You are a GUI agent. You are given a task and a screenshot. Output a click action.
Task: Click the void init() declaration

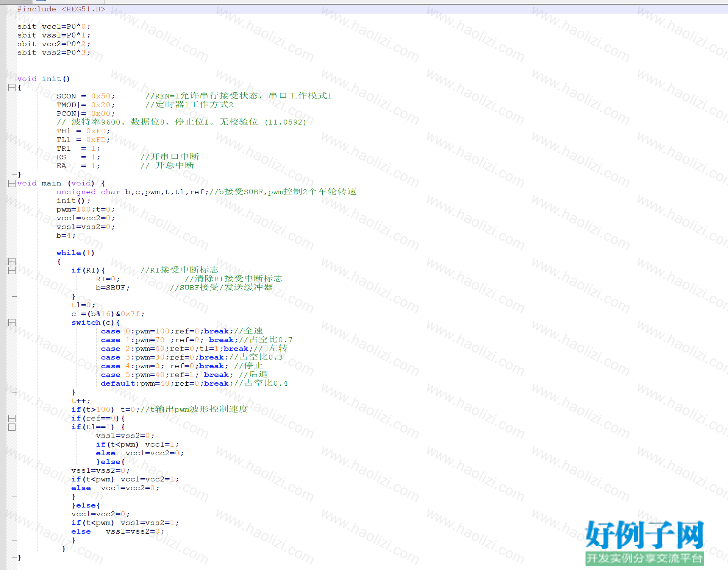44,79
